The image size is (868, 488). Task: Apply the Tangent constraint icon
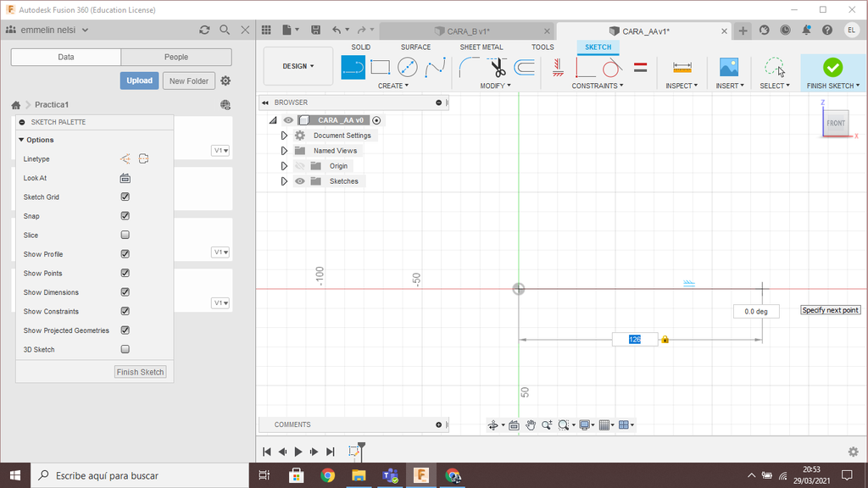[x=612, y=68]
